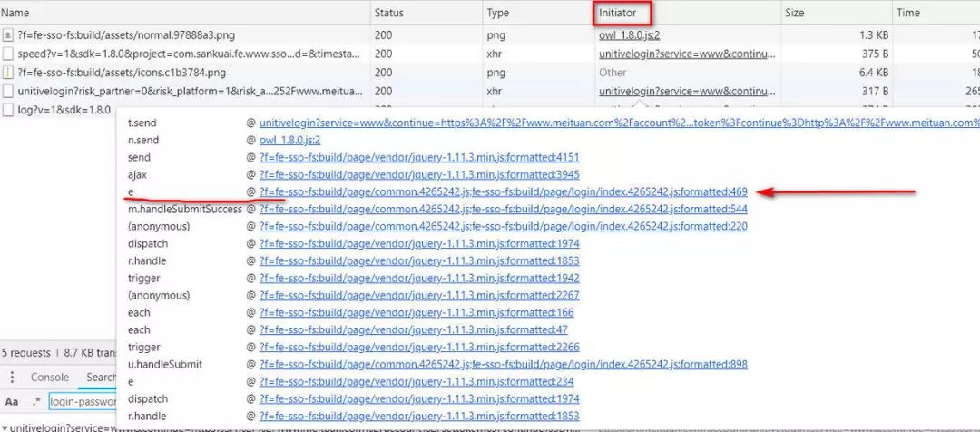Open the e jquery formatted:234 link
This screenshot has height=432, width=980.
click(416, 381)
